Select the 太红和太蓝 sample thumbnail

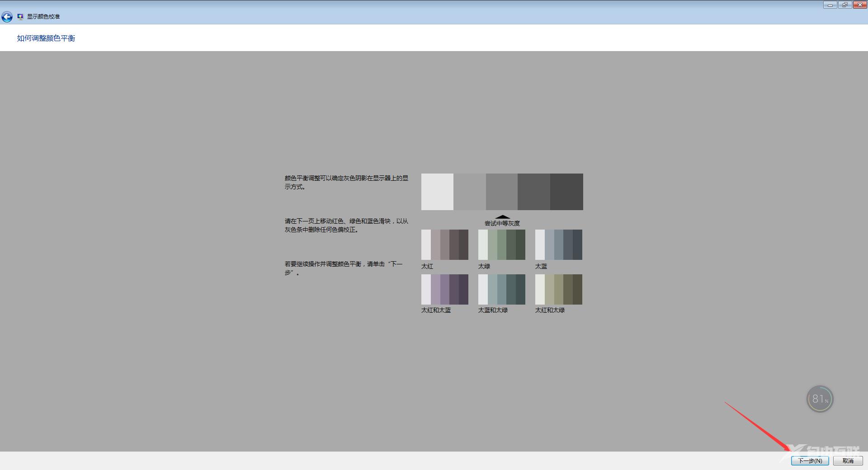445,289
